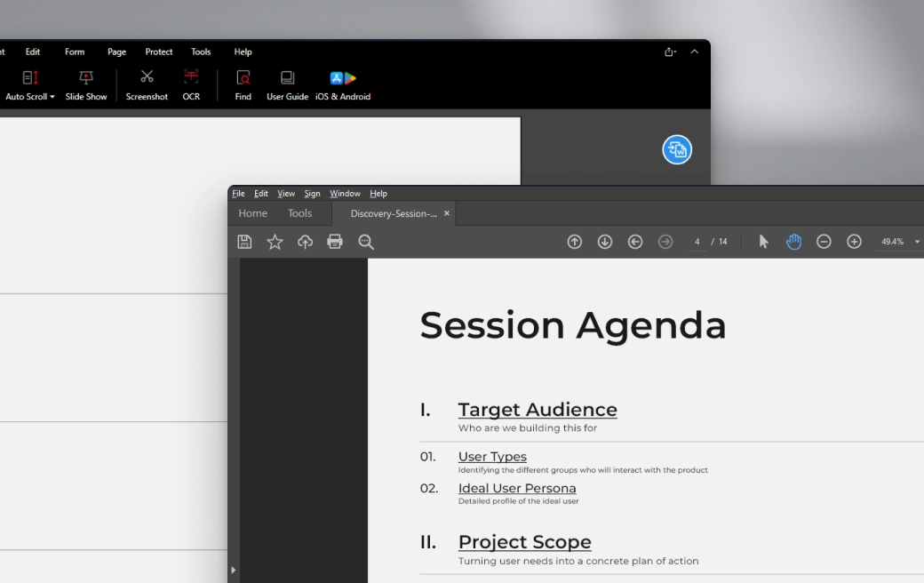Click the share icon in back window
Viewport: 924px width, 583px height.
[x=670, y=52]
